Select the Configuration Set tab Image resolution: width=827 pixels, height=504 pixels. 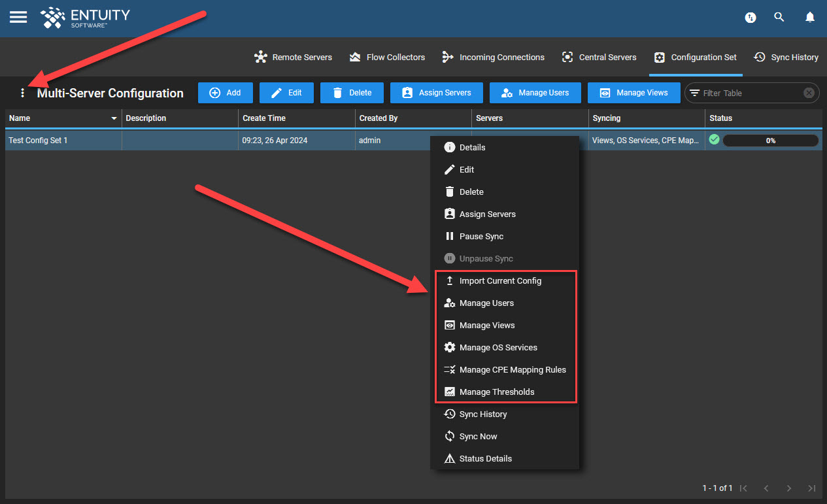click(696, 58)
